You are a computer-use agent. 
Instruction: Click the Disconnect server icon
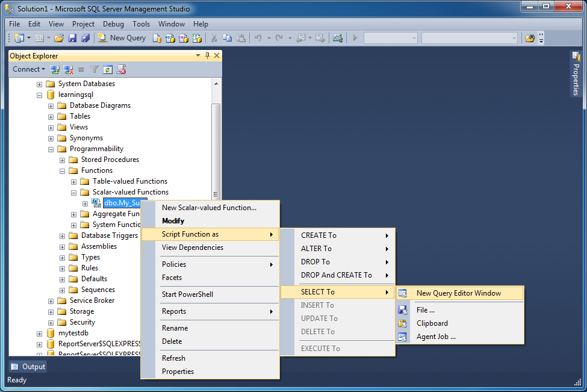(x=68, y=69)
